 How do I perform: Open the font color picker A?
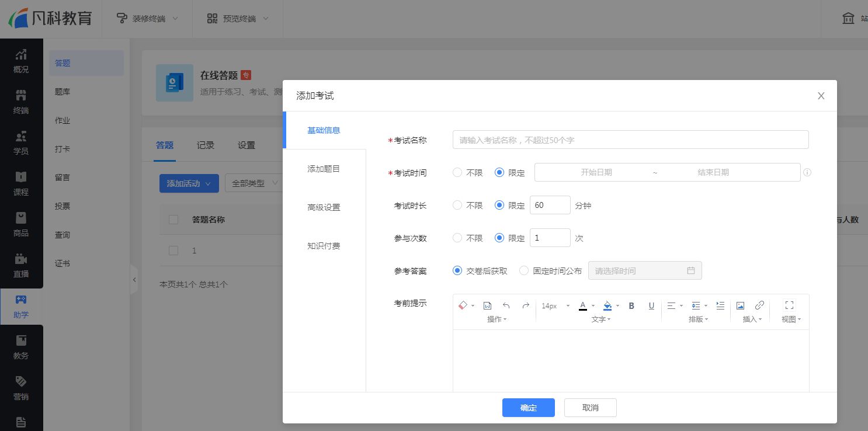click(583, 305)
